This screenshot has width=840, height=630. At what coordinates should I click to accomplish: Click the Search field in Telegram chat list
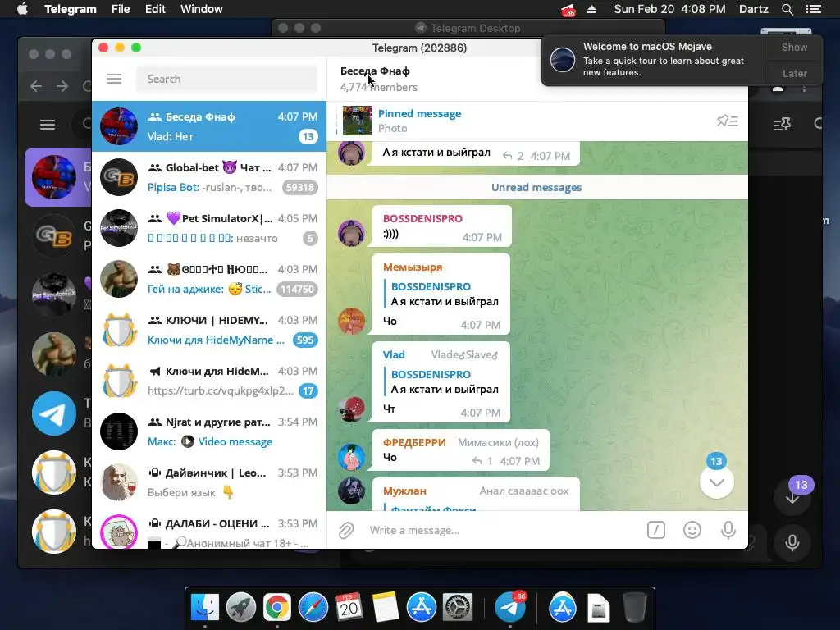click(x=226, y=79)
